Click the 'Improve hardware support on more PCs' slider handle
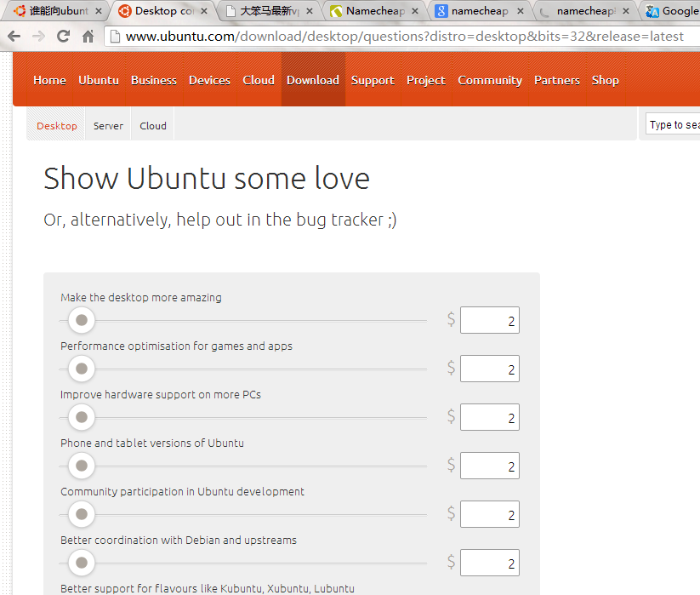The image size is (700, 595). coord(82,417)
